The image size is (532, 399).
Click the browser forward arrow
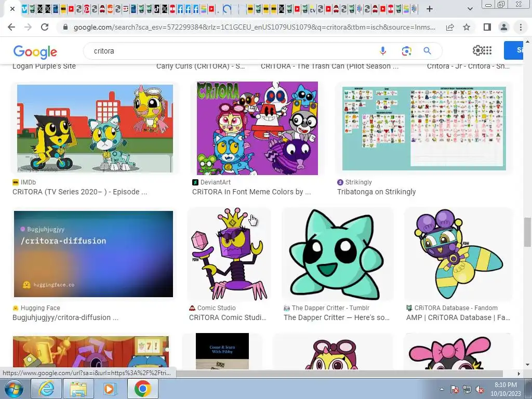[x=28, y=27]
